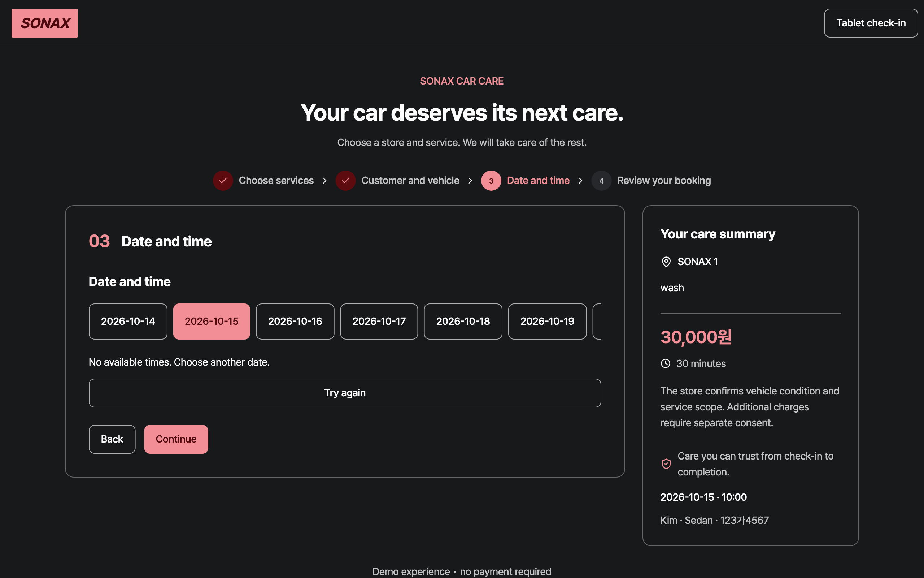Image resolution: width=924 pixels, height=578 pixels.
Task: Click 'Demo experience • no payment required' footer
Action: point(462,571)
